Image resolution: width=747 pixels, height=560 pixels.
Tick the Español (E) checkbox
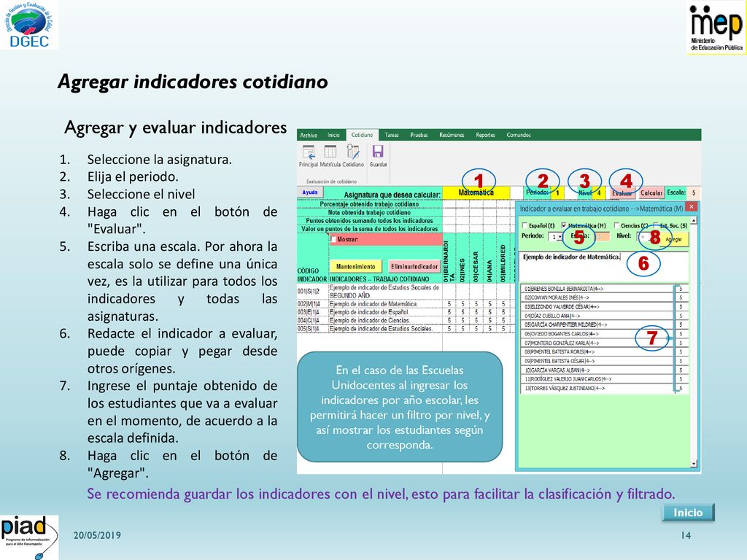pyautogui.click(x=525, y=225)
